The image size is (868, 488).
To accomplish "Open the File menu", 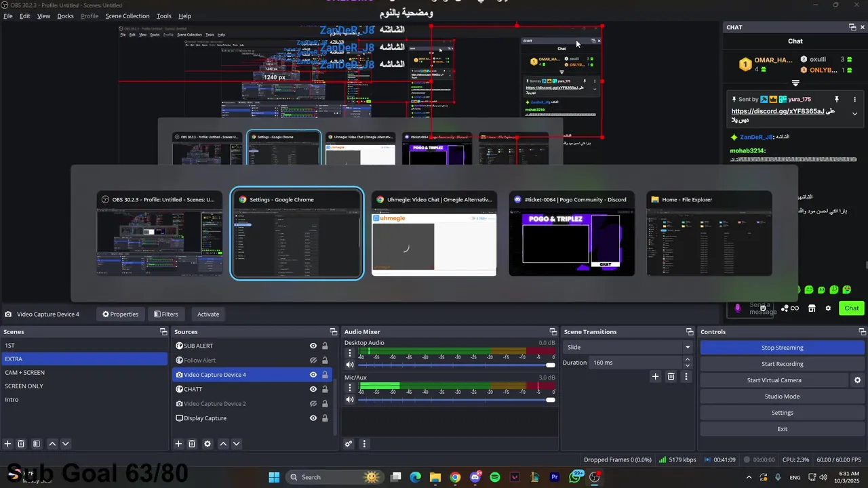I will 8,16.
